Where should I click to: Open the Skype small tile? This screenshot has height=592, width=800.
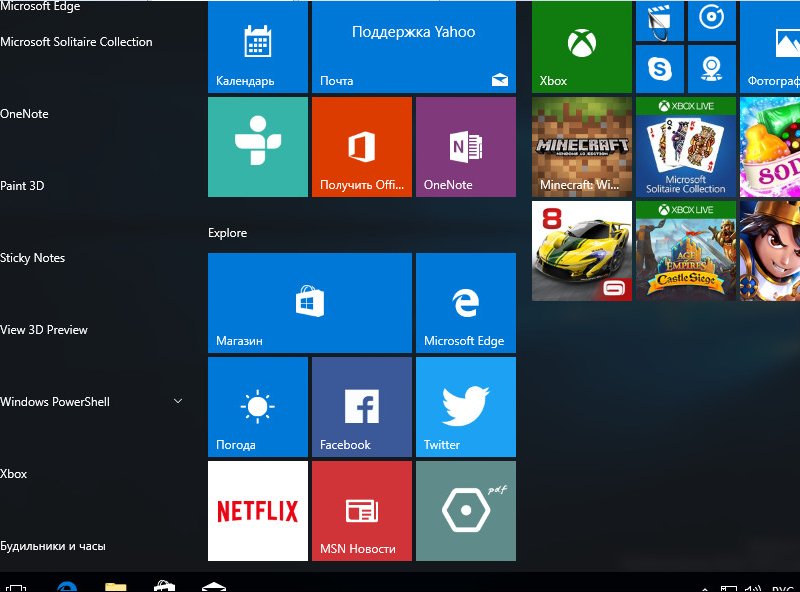pyautogui.click(x=660, y=69)
